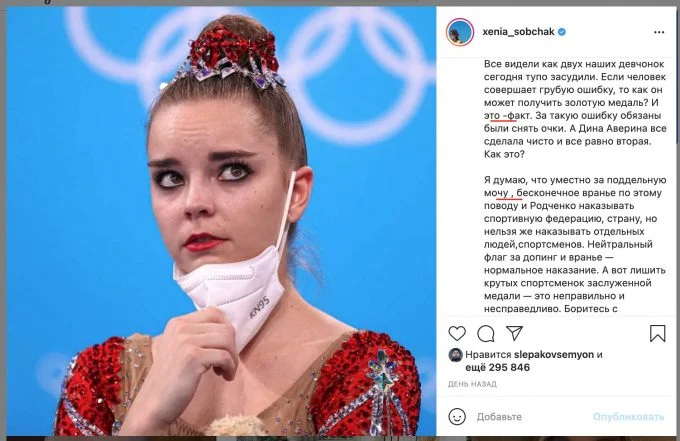Screen dimensions: 680x441
Task: Click the slepakovsemyon small avatar
Action: [455, 355]
